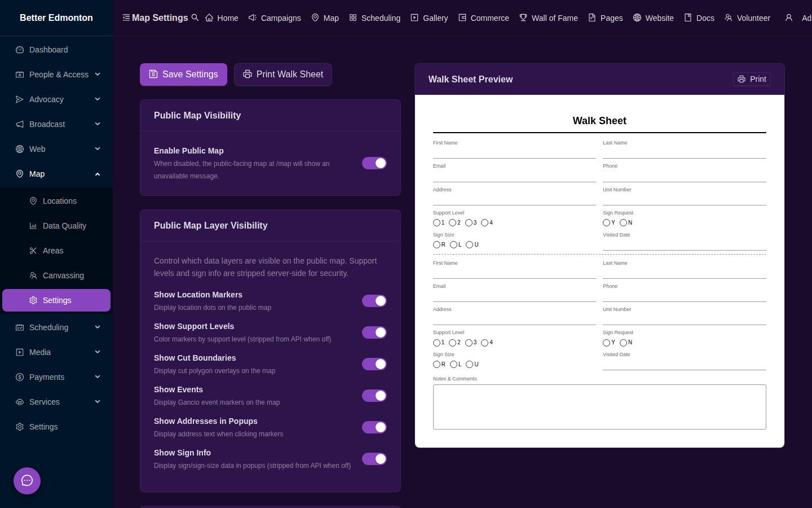Click the Pages document icon
This screenshot has width=812, height=508.
click(592, 17)
